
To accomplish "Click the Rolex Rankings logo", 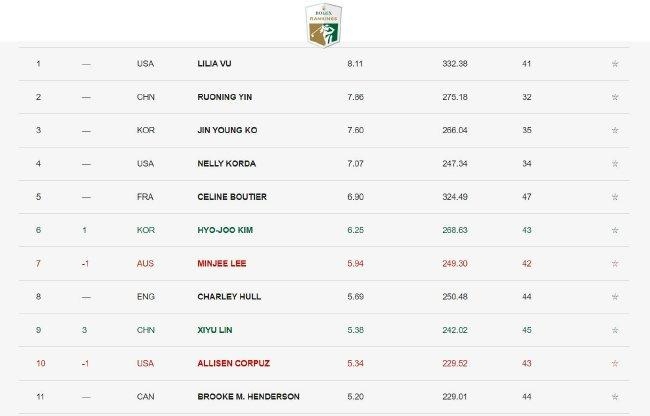I will pyautogui.click(x=324, y=24).
